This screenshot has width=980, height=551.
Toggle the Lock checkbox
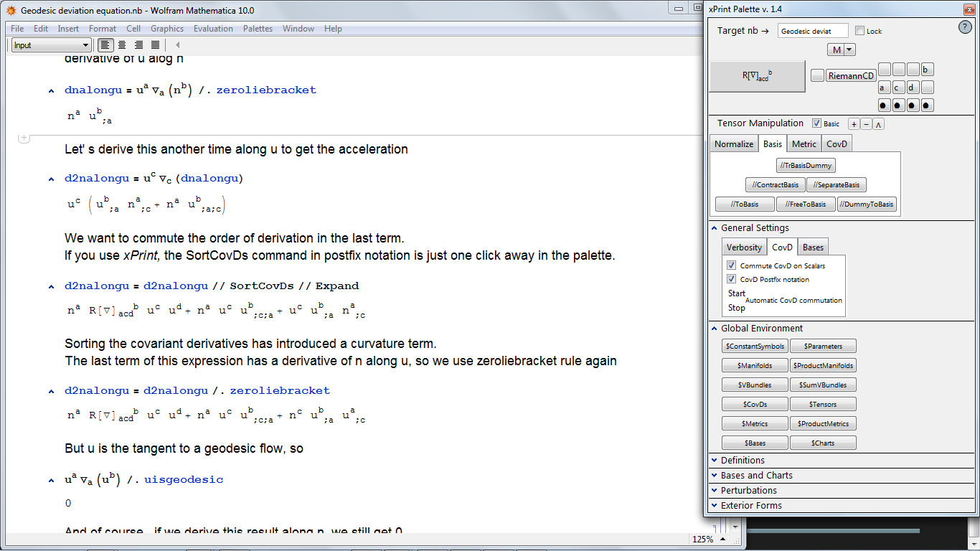(x=859, y=31)
